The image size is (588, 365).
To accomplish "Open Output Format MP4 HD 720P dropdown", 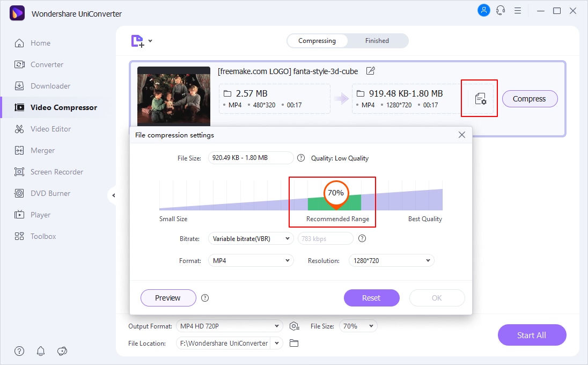I will [x=230, y=326].
